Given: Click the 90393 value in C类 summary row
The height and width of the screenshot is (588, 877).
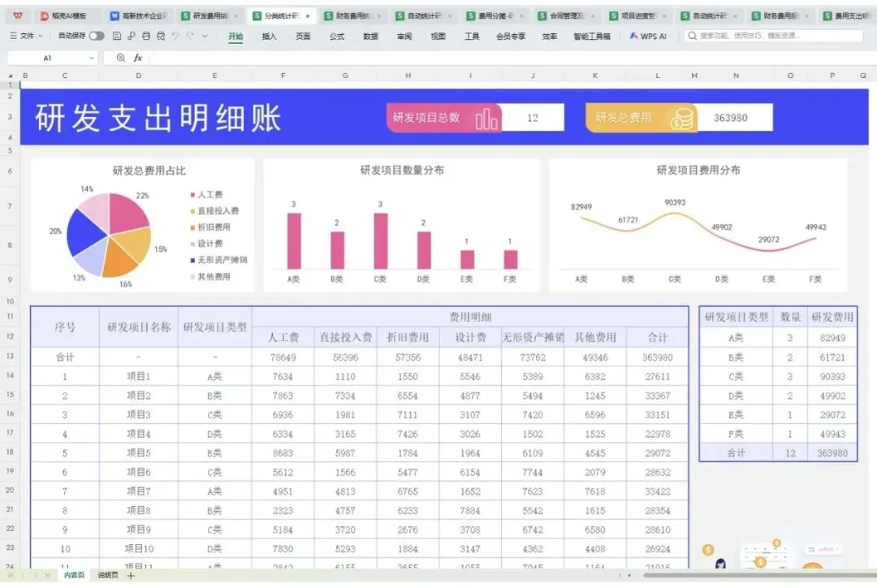Looking at the screenshot, I should tap(832, 377).
